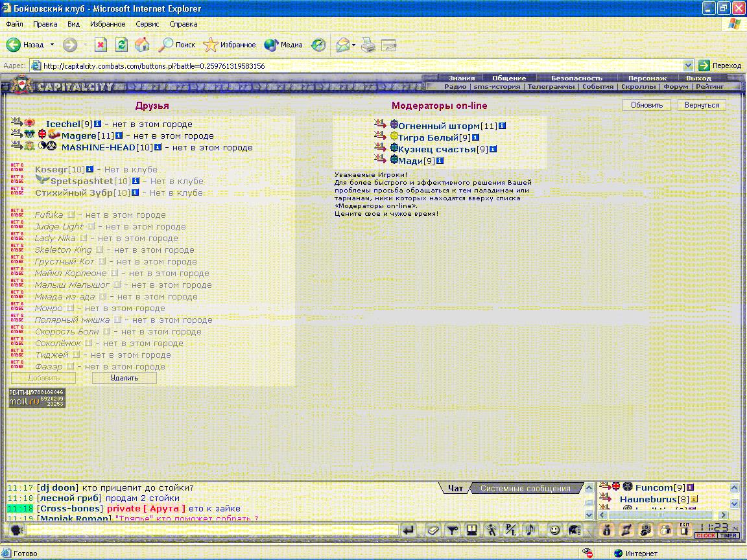The image size is (747, 560).
Task: Open Избранное star in toolbar
Action: coord(210,45)
